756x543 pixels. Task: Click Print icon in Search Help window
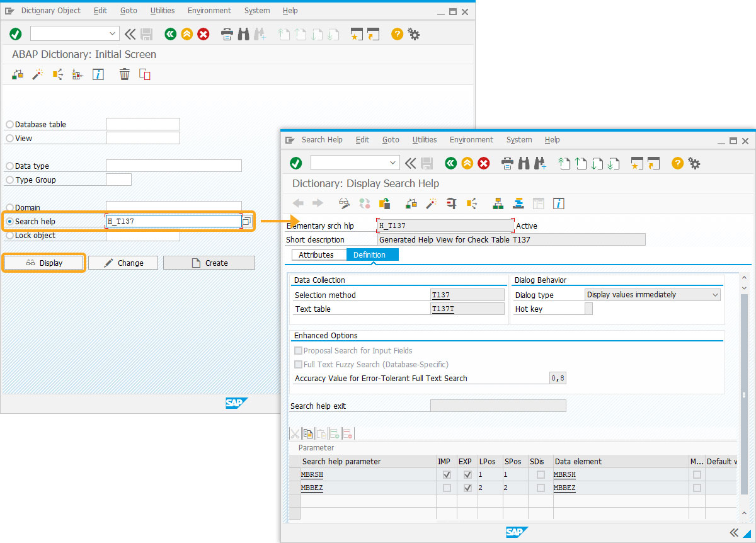tap(508, 164)
